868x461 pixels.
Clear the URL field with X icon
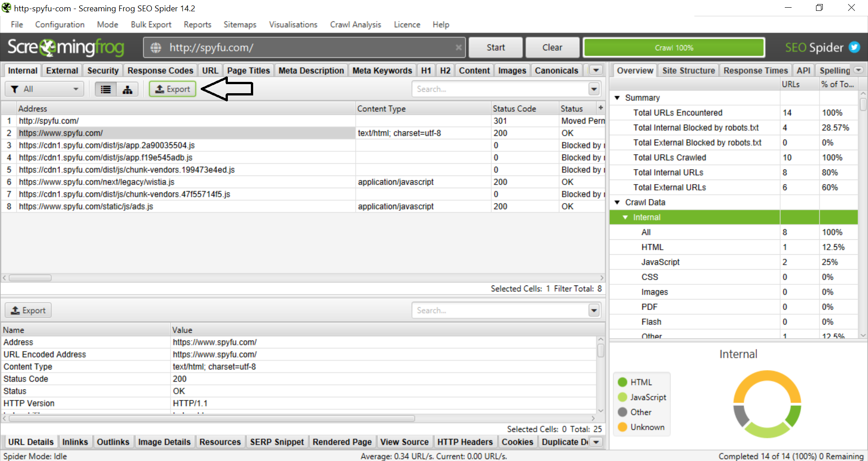tap(458, 48)
